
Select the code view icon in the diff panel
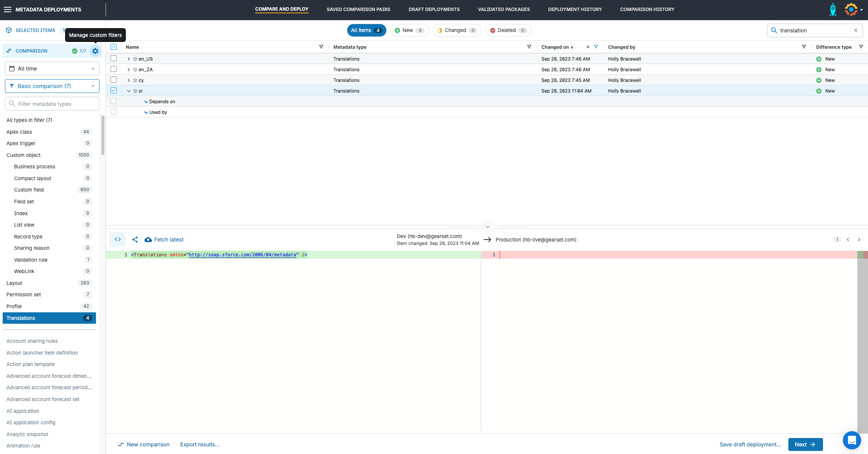pyautogui.click(x=117, y=239)
